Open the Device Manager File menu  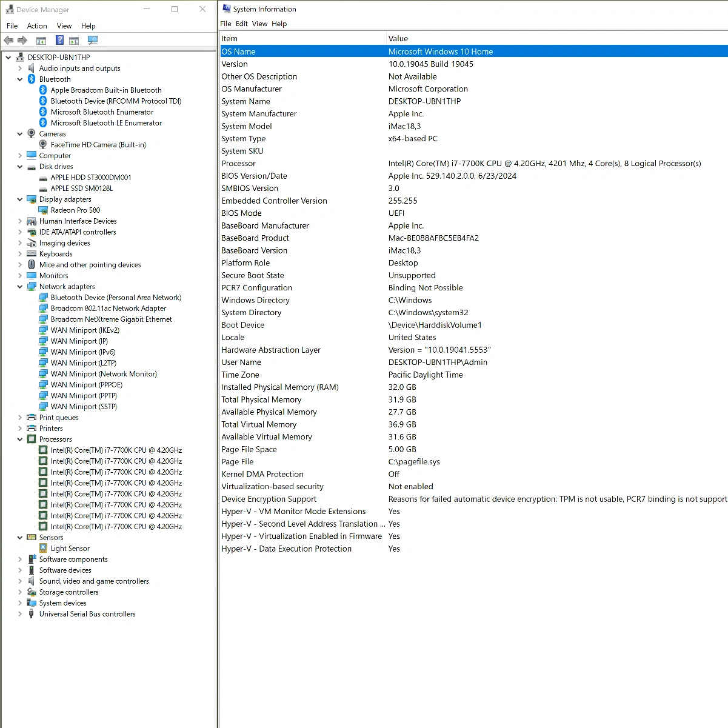(x=12, y=26)
